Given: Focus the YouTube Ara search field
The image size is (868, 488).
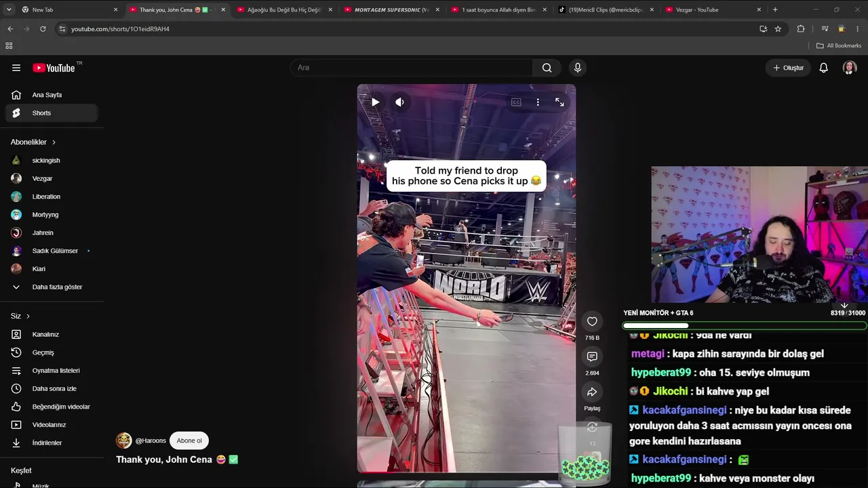Looking at the screenshot, I should 412,68.
